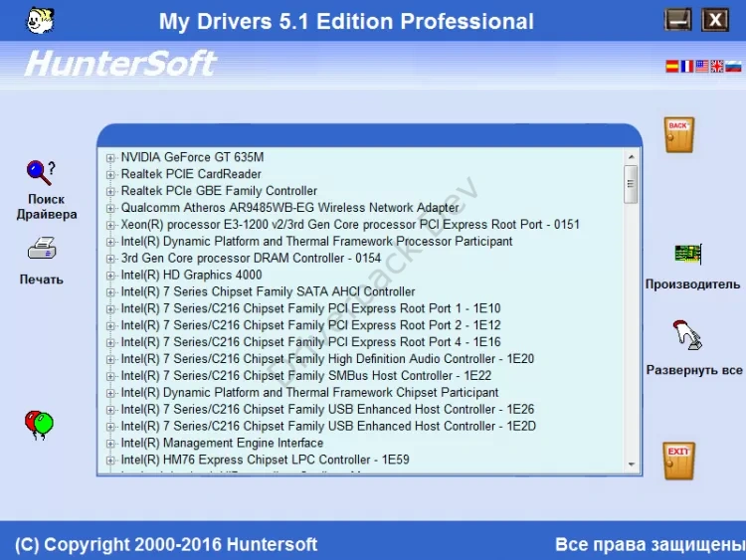The image size is (746, 560).
Task: Click the scrollbar down arrow in device list
Action: point(632,465)
